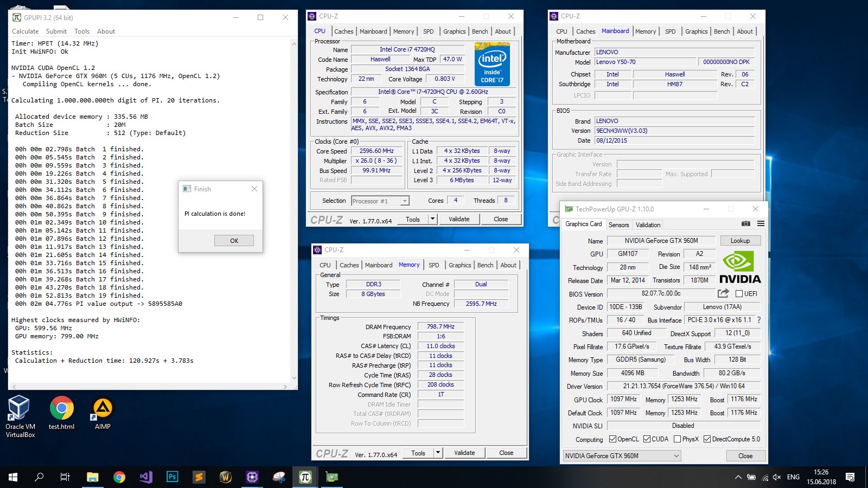This screenshot has height=488, width=868.
Task: Switch to CPU-Z taskbar icon
Action: point(252,477)
